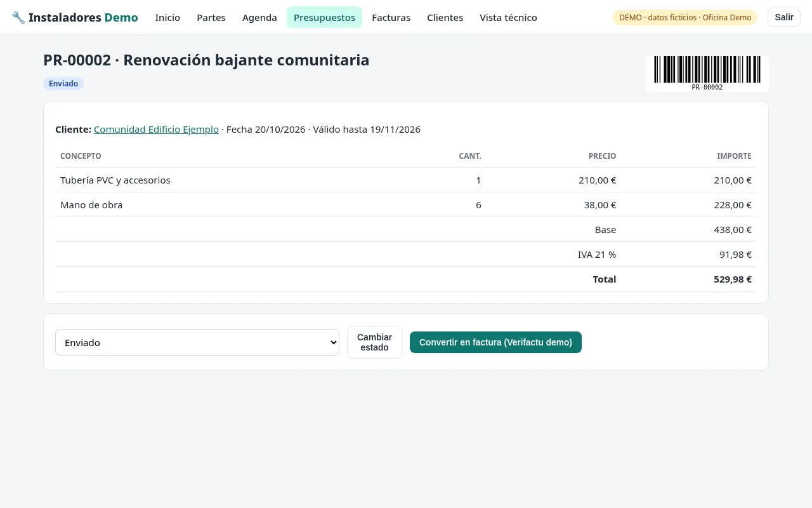812x508 pixels.
Task: Click the wrench logo icon
Action: (x=18, y=18)
